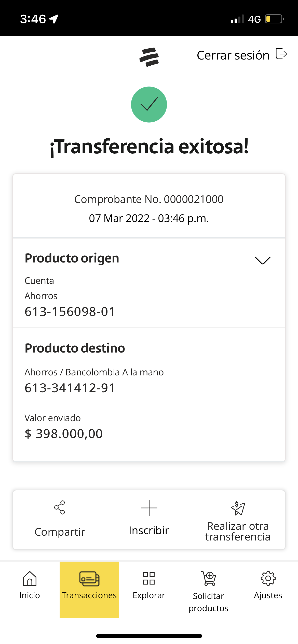Tap the Ajustes gear icon

coord(268,578)
